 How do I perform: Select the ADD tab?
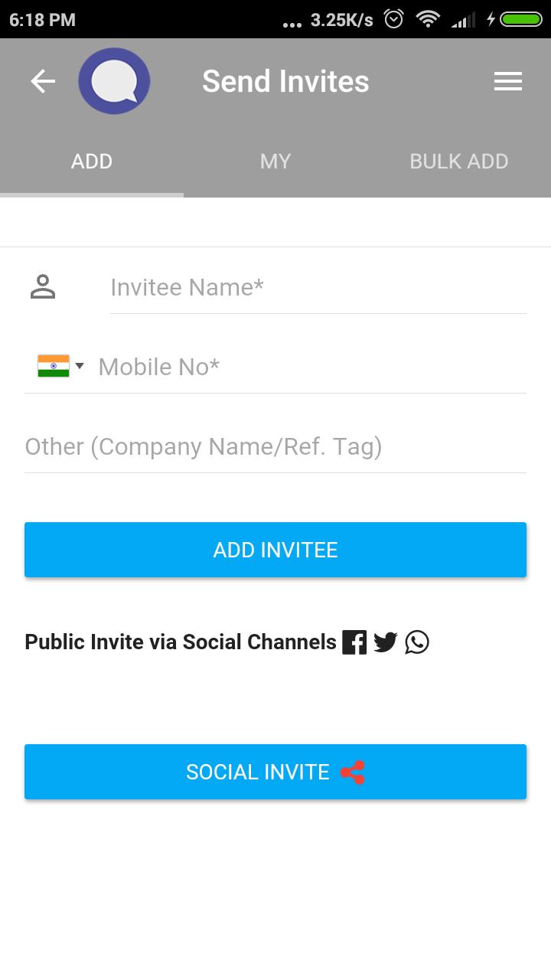click(x=92, y=162)
